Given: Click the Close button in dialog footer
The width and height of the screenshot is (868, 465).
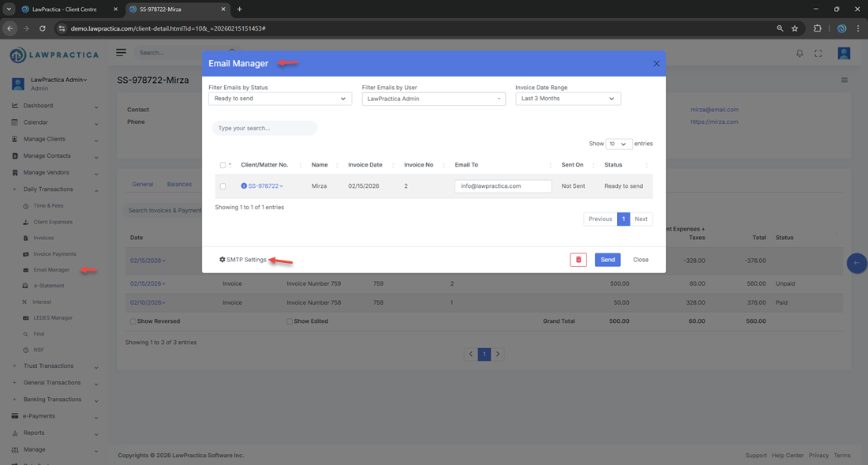Looking at the screenshot, I should pos(640,260).
